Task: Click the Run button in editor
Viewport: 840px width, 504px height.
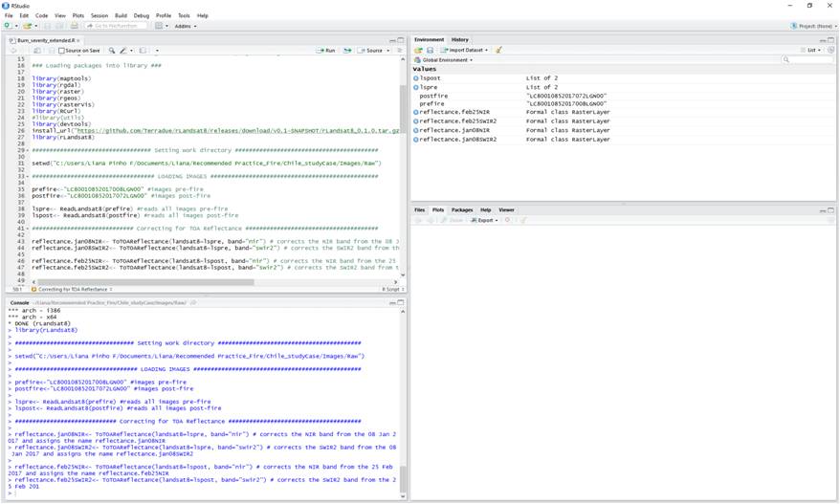Action: coord(327,50)
